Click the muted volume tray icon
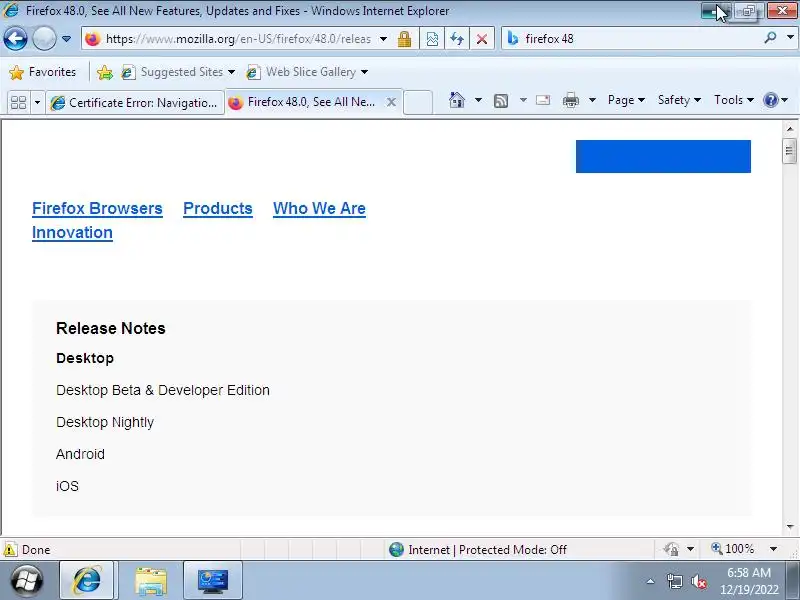Screen dimensions: 800x600 click(x=698, y=581)
